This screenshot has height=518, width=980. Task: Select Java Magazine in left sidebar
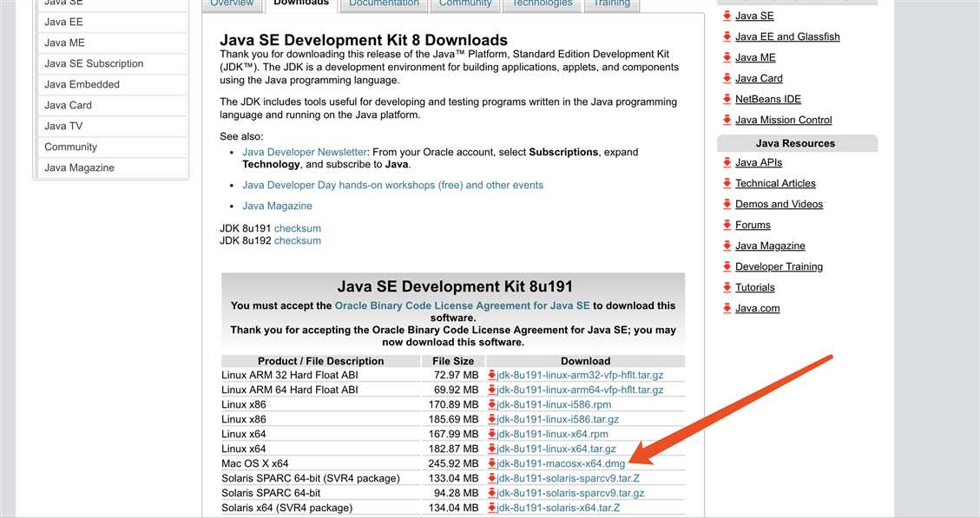pyautogui.click(x=79, y=167)
